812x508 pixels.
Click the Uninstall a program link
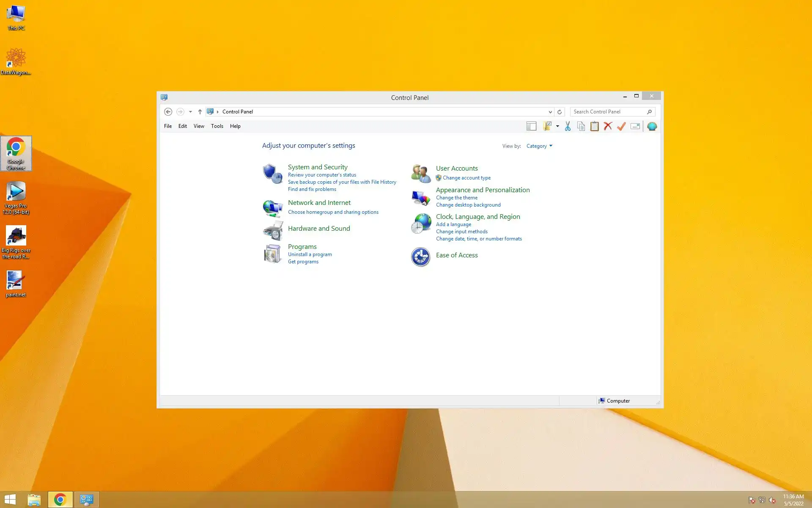310,254
